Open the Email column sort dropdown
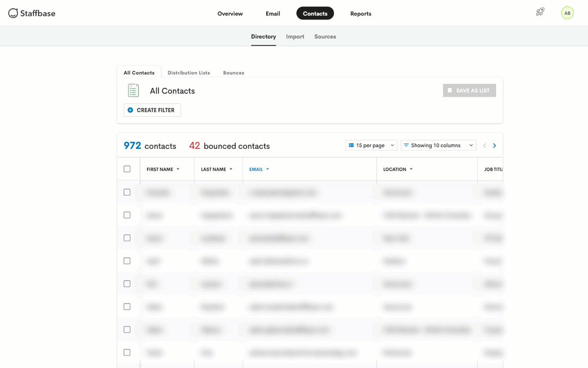 [x=267, y=170]
